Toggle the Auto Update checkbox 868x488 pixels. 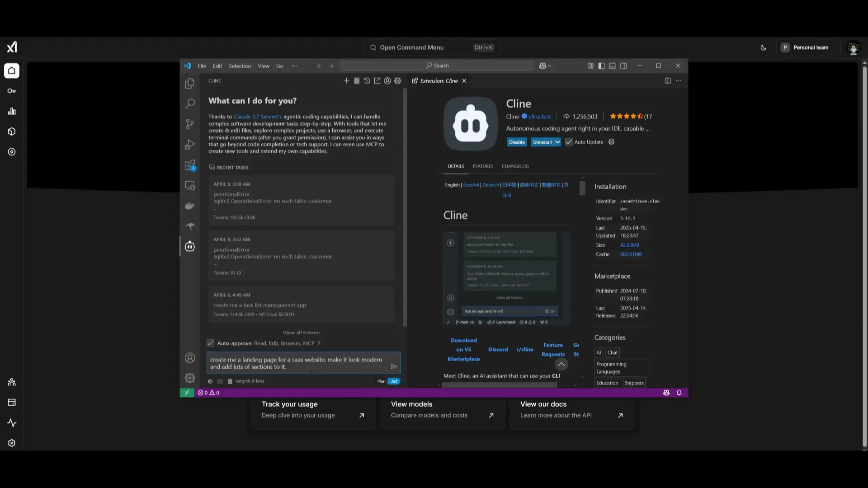click(569, 142)
